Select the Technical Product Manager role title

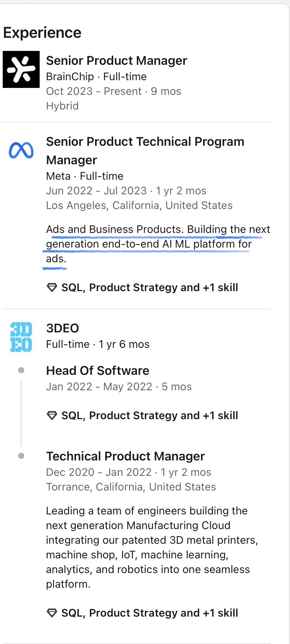(125, 456)
